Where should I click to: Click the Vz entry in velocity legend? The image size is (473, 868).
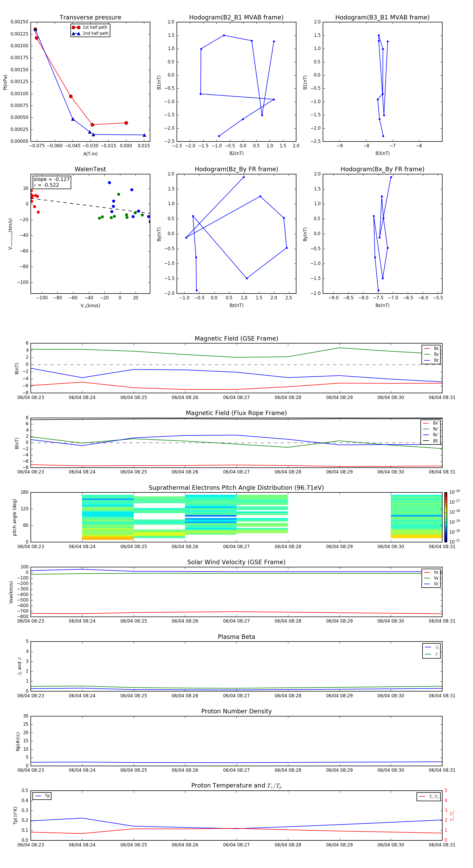[x=431, y=584]
